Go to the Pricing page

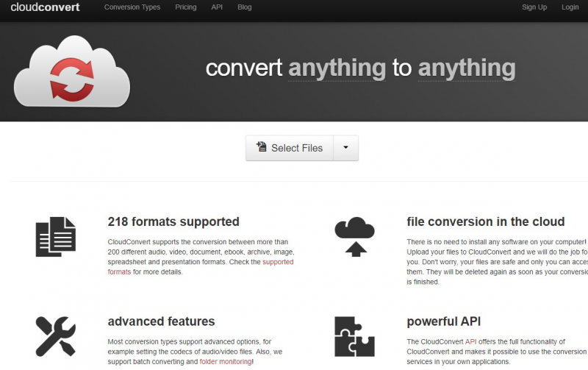(x=186, y=7)
